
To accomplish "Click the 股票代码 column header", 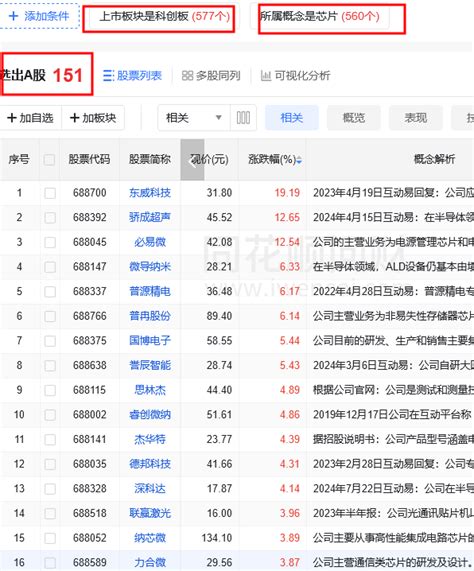I will 89,160.
